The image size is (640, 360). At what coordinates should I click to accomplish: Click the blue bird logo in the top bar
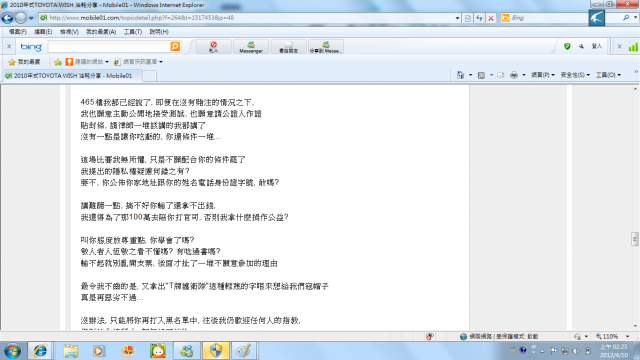(596, 18)
